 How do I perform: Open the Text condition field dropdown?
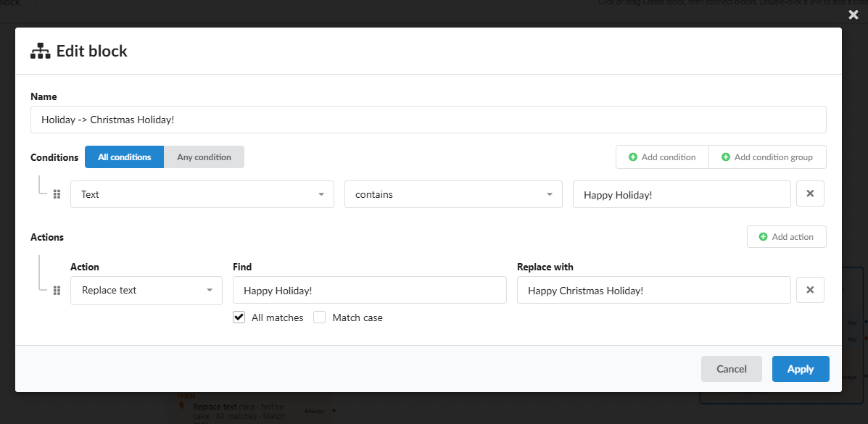tap(202, 194)
